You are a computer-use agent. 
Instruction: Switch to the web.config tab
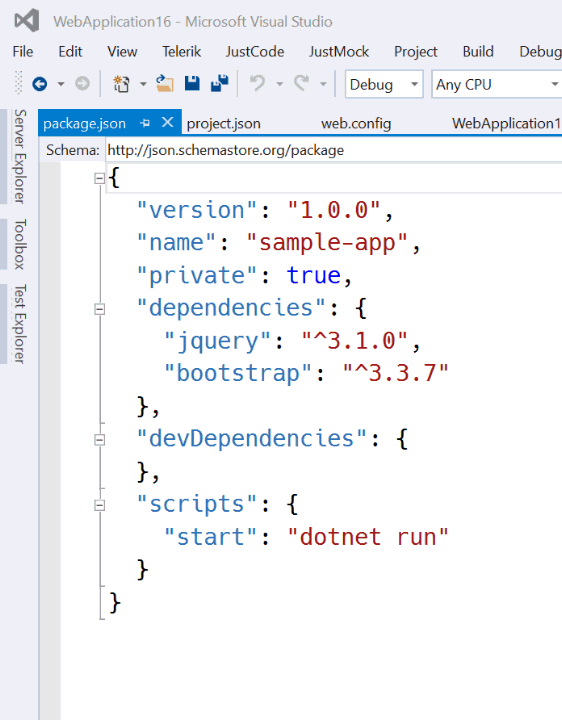356,123
